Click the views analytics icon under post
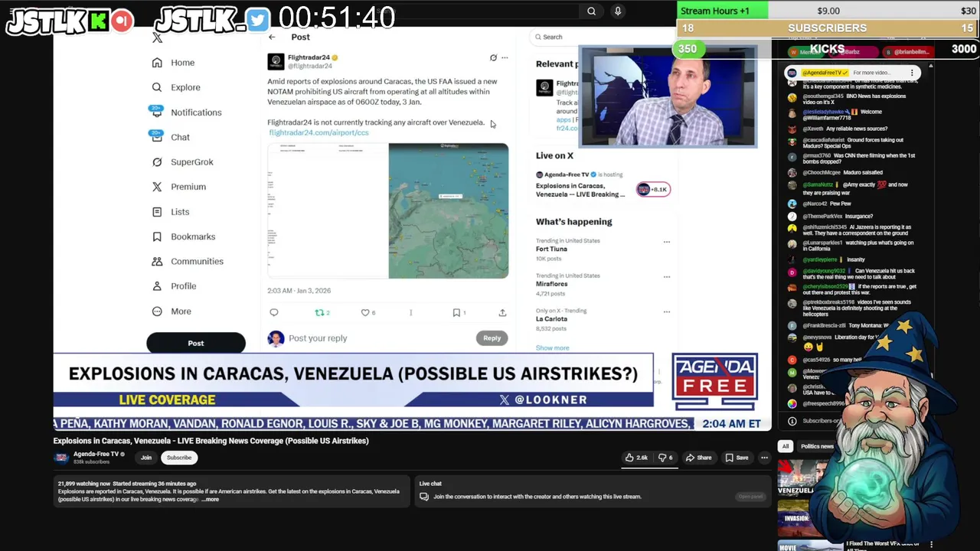This screenshot has height=551, width=980. coord(411,312)
